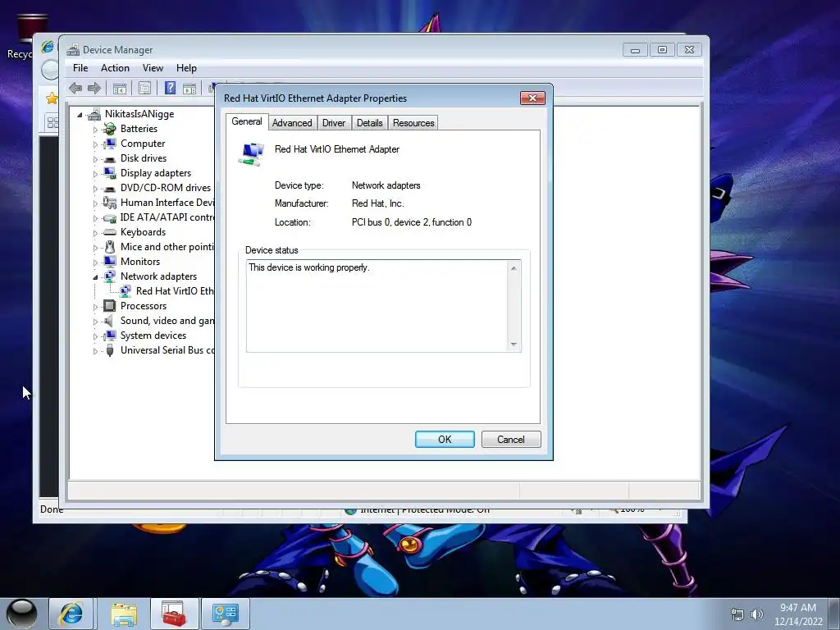840x630 pixels.
Task: Open the File menu
Action: pyautogui.click(x=80, y=68)
